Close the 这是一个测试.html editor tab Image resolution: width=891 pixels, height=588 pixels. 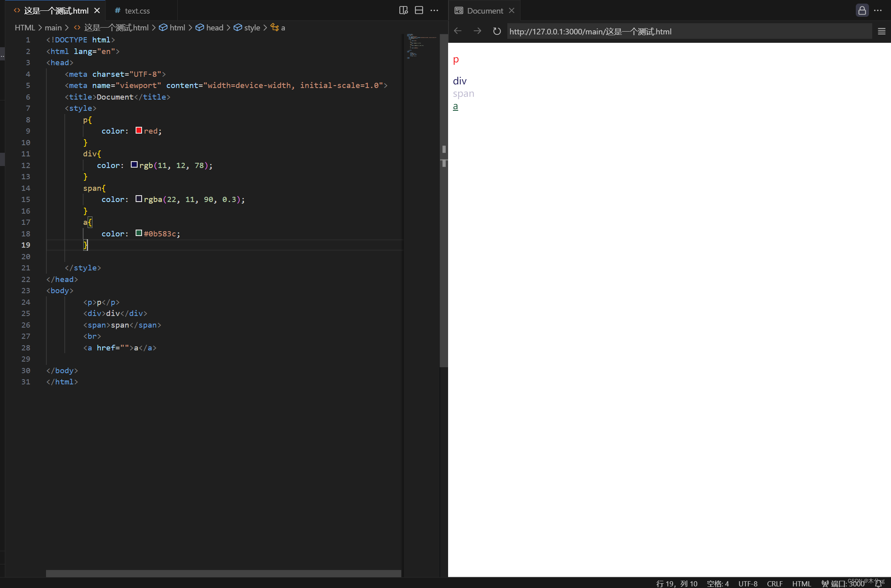click(97, 11)
